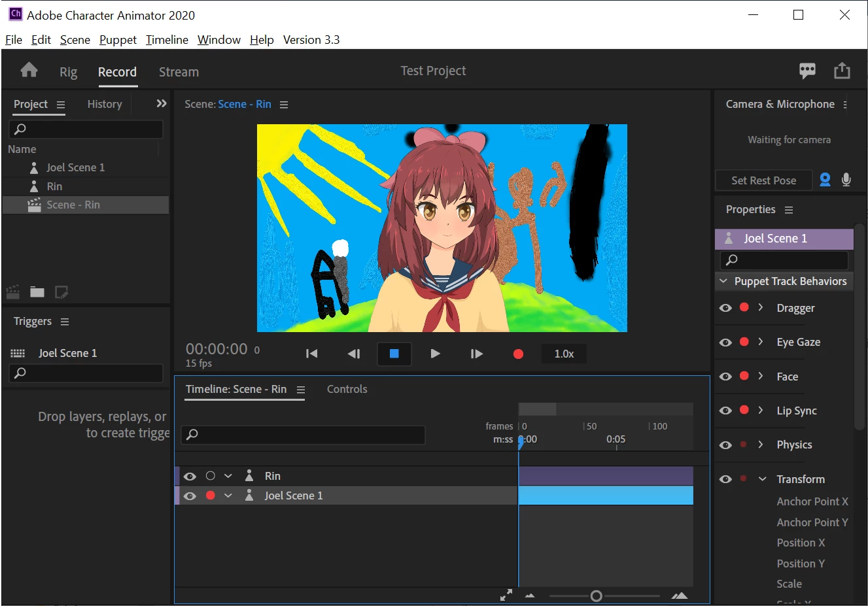The image size is (868, 606).
Task: Open the chat feedback icon
Action: [x=807, y=71]
